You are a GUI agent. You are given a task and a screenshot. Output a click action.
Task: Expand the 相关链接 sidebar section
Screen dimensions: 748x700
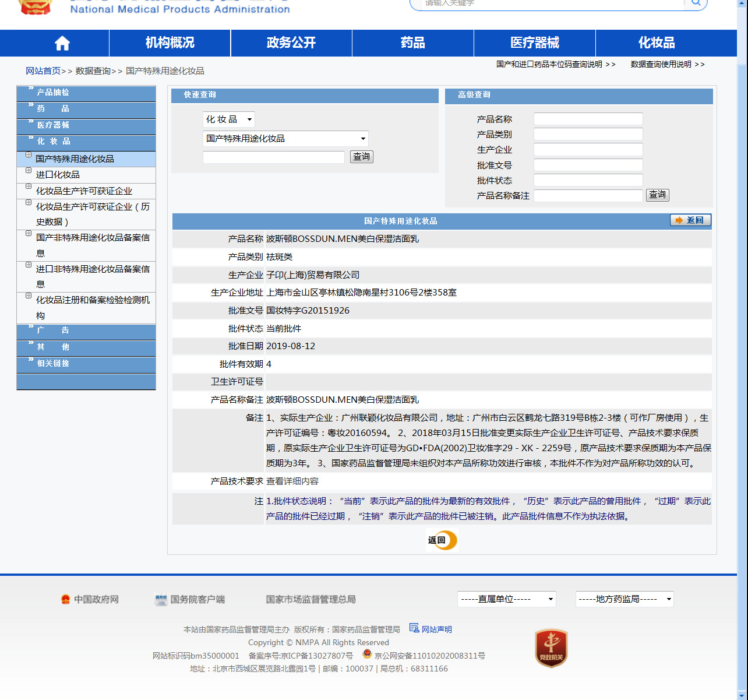point(86,364)
